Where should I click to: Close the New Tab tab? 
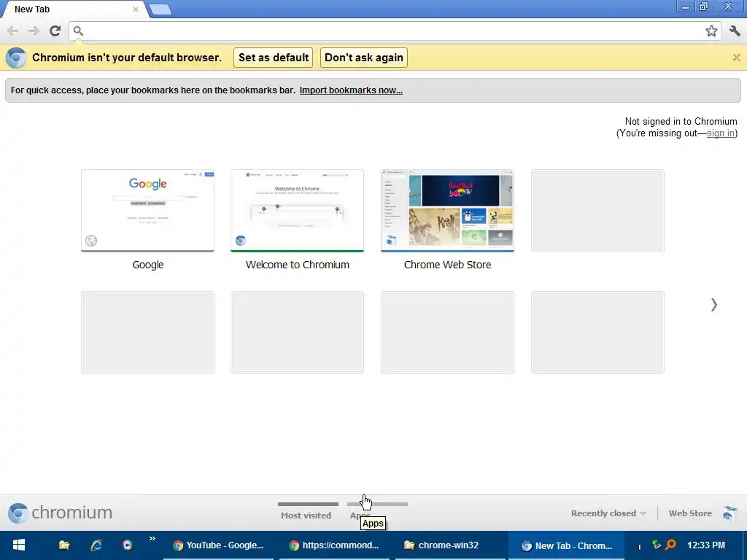135,9
